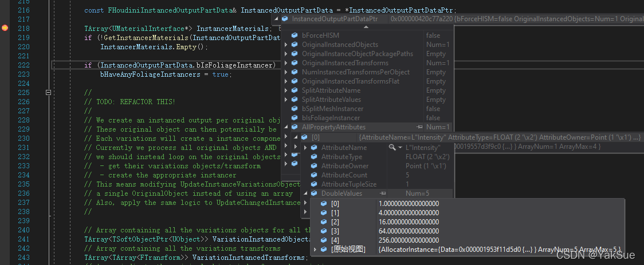Click the bSplitMeshInstancer field icon

(294, 109)
